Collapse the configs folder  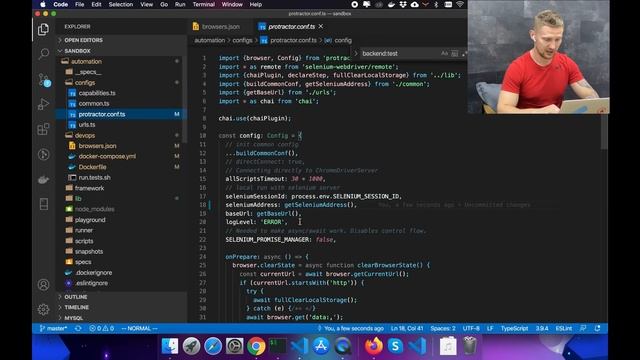[84, 82]
